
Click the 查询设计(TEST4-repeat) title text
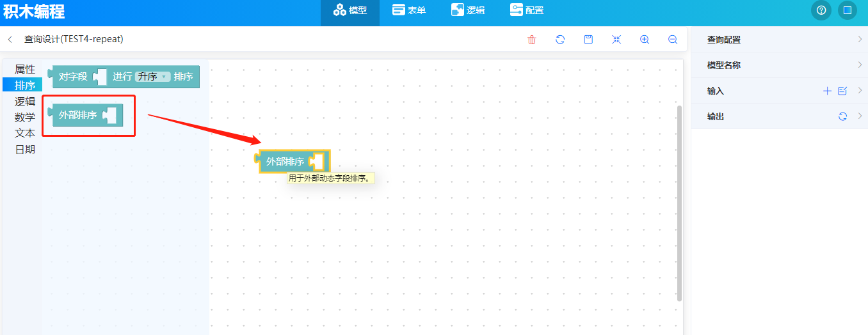pyautogui.click(x=74, y=39)
